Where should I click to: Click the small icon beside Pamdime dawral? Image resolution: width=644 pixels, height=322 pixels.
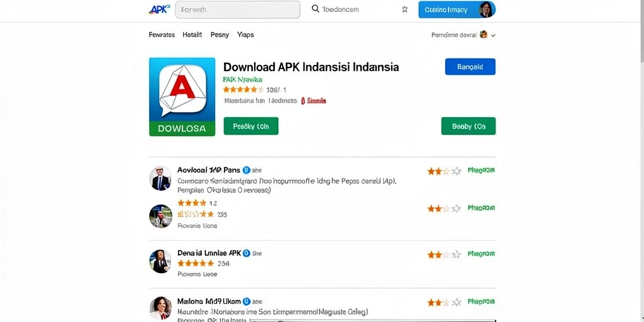(x=484, y=35)
